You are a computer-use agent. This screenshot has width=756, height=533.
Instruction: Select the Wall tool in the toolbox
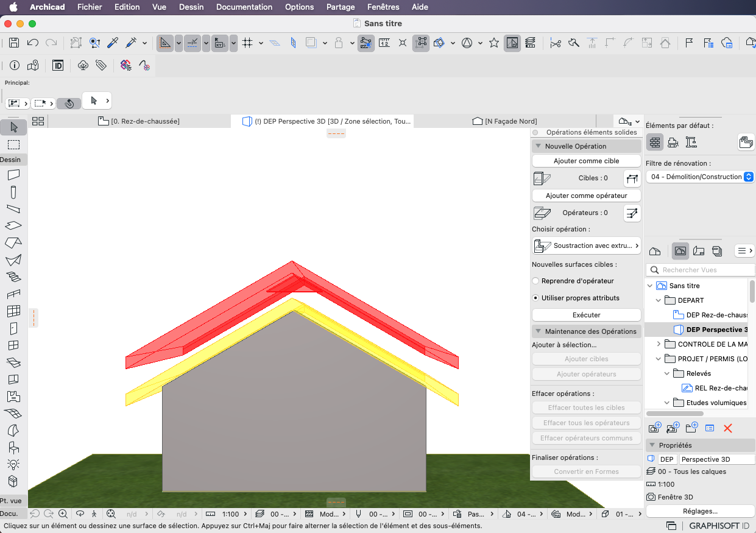pyautogui.click(x=13, y=175)
